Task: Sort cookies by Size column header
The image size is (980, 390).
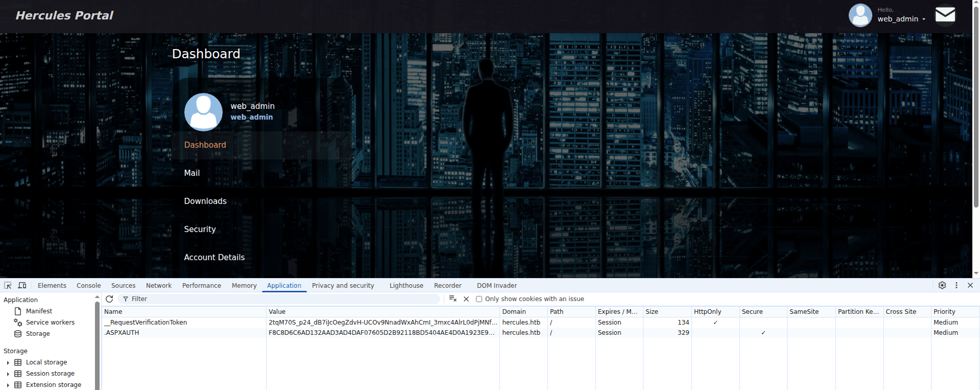Action: click(667, 312)
